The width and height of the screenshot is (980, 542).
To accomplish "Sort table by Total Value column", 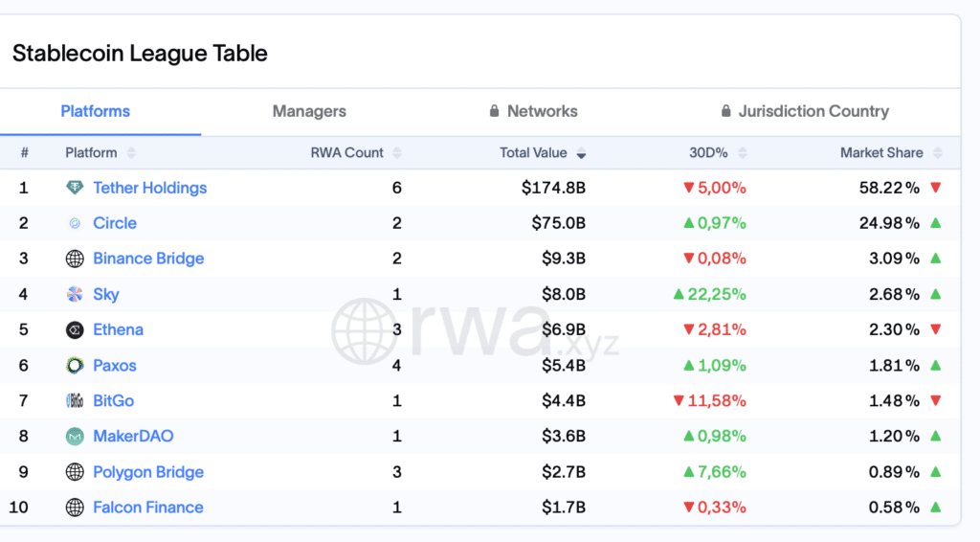I will 543,153.
